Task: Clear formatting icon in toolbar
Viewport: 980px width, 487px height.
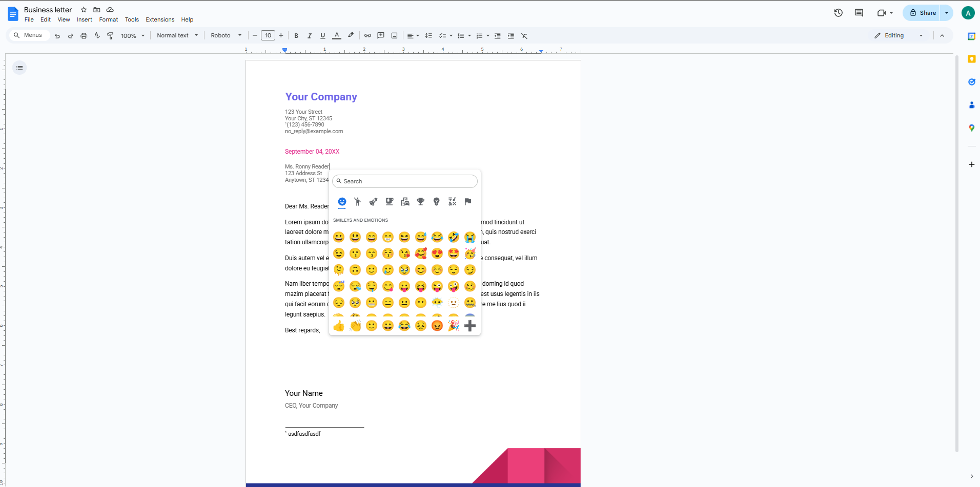Action: (524, 35)
